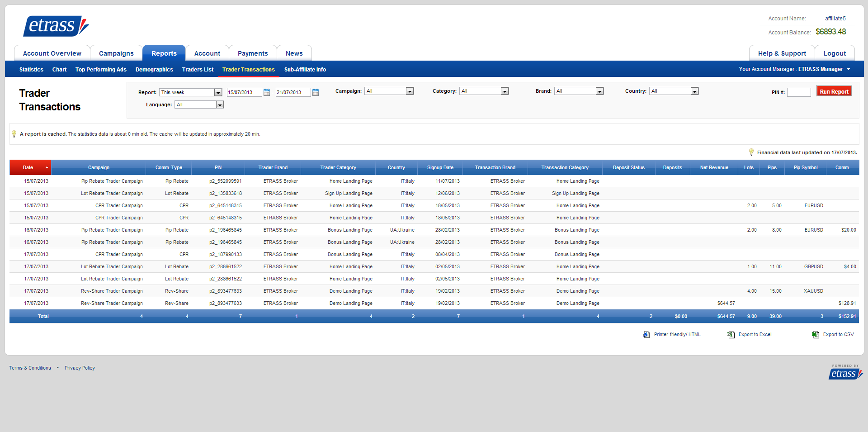
Task: Click the Run Report button
Action: (x=834, y=91)
